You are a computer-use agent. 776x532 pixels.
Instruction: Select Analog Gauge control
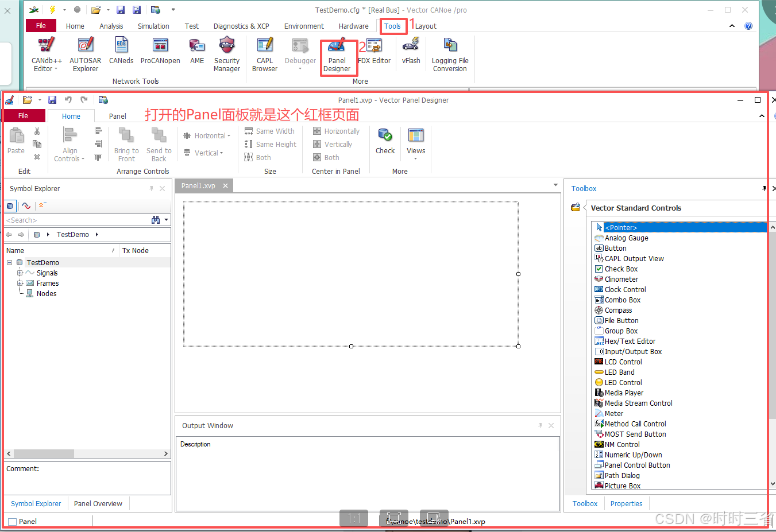(621, 238)
